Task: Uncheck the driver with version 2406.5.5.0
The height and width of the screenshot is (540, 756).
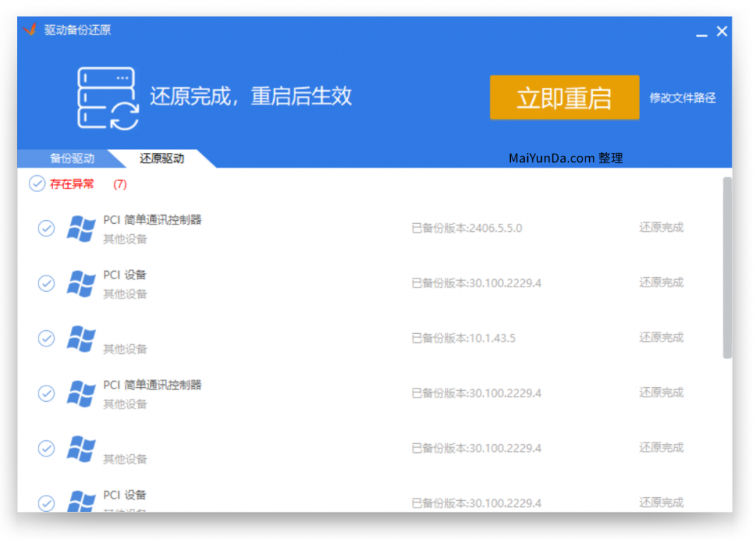Action: coord(47,228)
